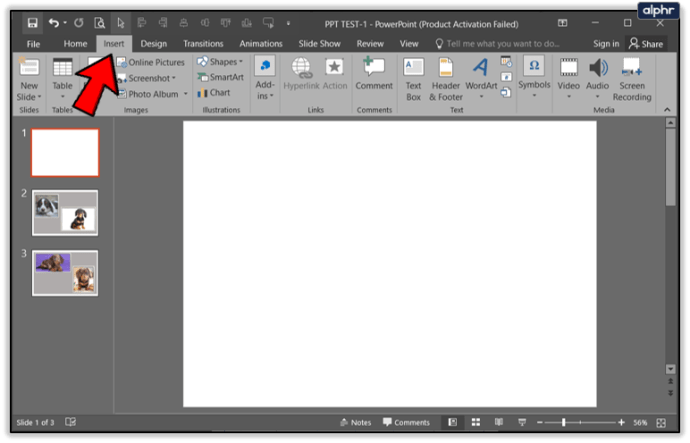Image resolution: width=690 pixels, height=443 pixels.
Task: Click the Share button
Action: point(645,44)
